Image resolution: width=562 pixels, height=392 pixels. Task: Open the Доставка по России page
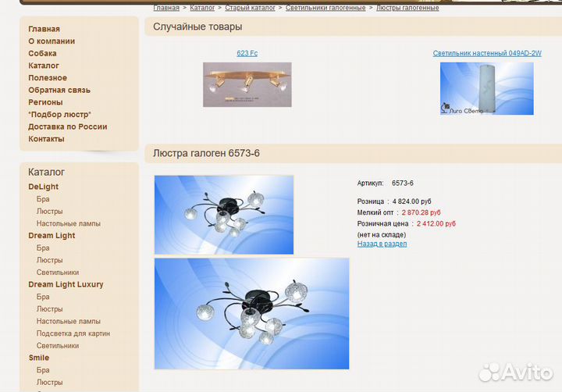click(x=67, y=127)
